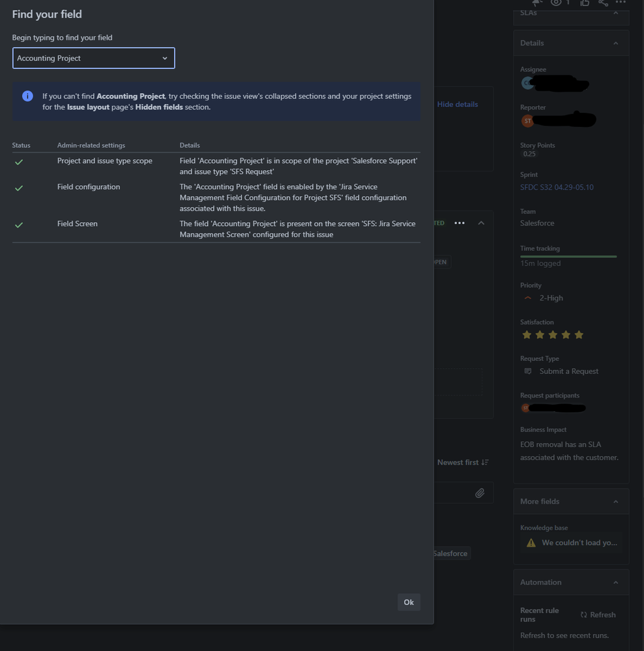Screen dimensions: 644x651
Task: Rate satisfaction by clicking the fifth star
Action: [x=579, y=334]
